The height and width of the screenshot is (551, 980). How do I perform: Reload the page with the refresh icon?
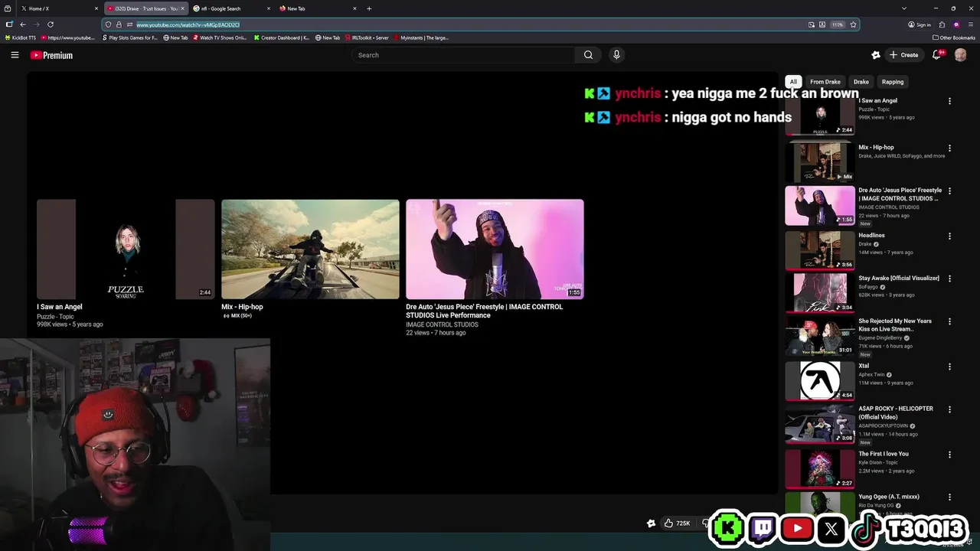pyautogui.click(x=51, y=24)
